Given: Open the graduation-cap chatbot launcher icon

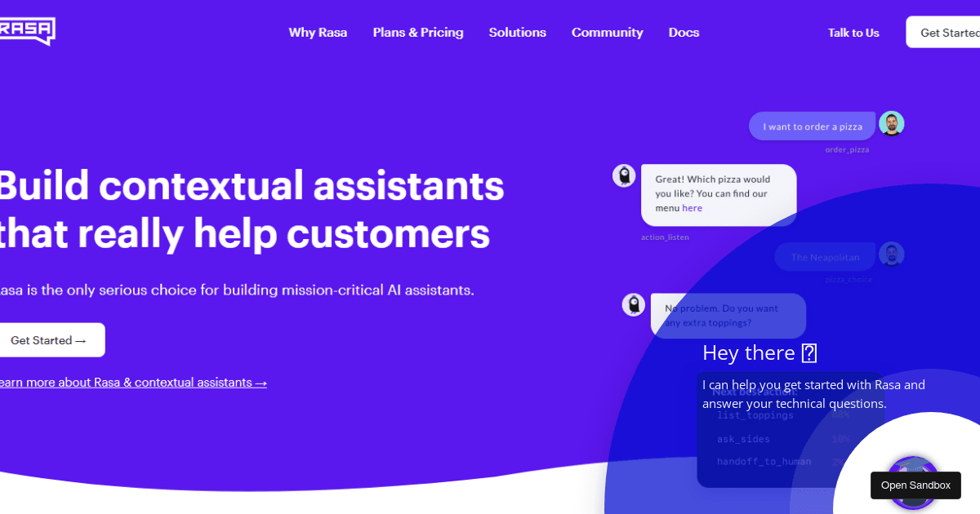Looking at the screenshot, I should (x=912, y=481).
